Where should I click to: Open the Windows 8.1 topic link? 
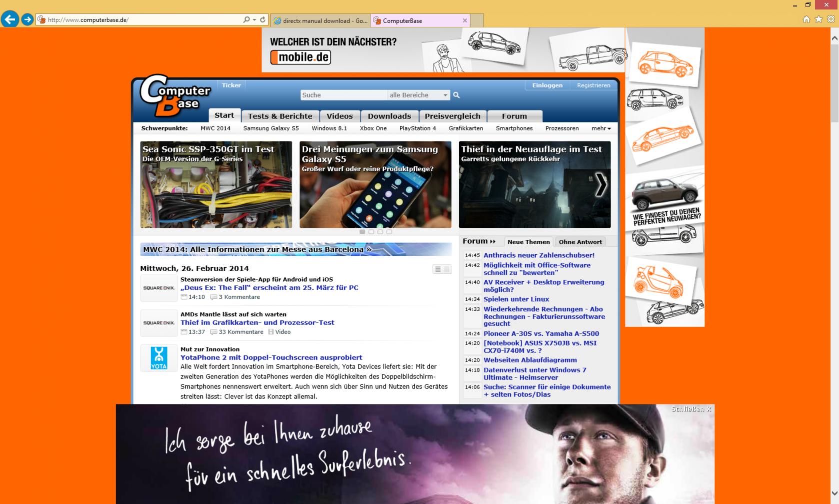tap(329, 128)
